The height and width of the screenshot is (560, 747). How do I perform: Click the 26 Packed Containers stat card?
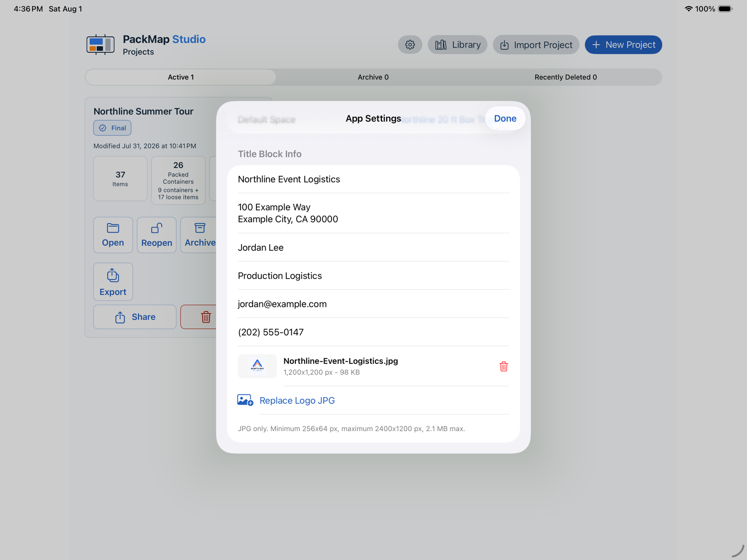[x=178, y=180]
